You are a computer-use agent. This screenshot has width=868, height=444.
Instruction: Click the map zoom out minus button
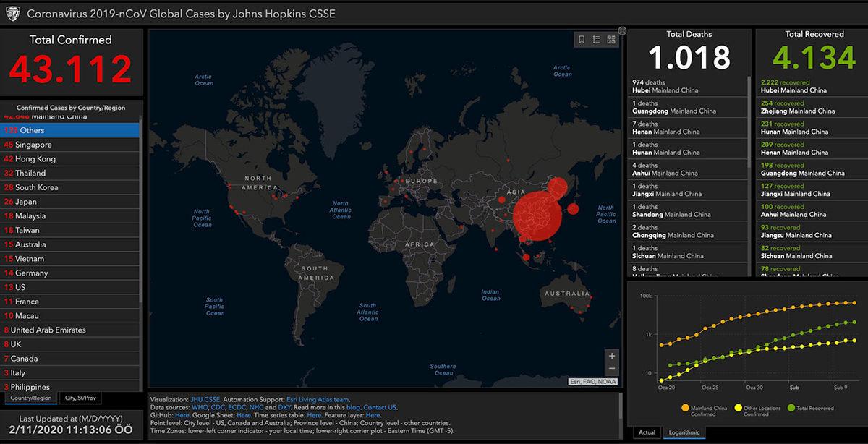coord(612,369)
